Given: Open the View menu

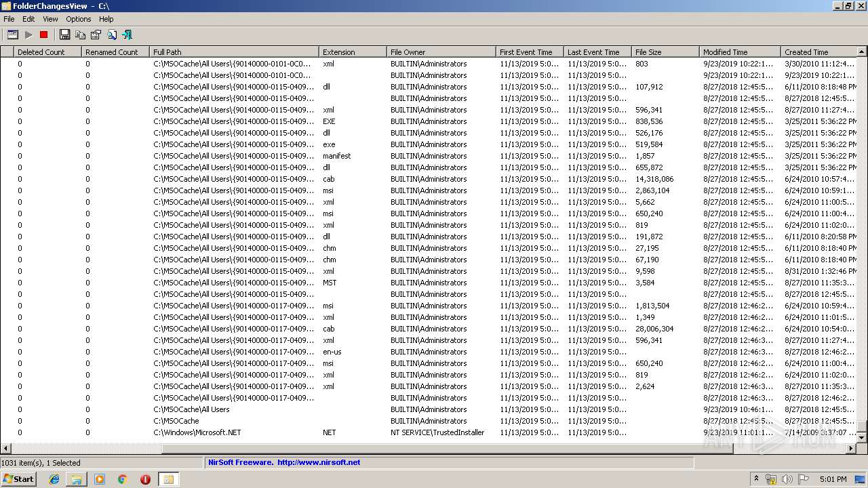Looking at the screenshot, I should 50,19.
